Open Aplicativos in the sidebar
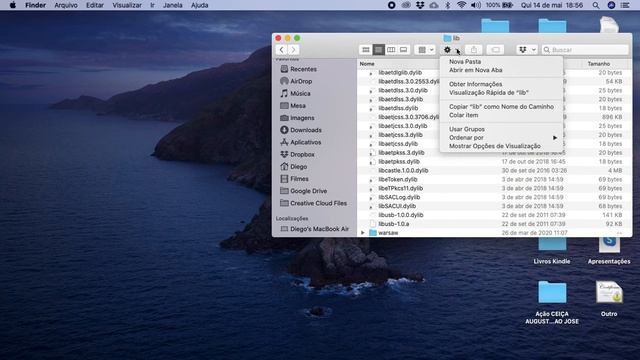Image resolution: width=640 pixels, height=360 pixels. (305, 142)
